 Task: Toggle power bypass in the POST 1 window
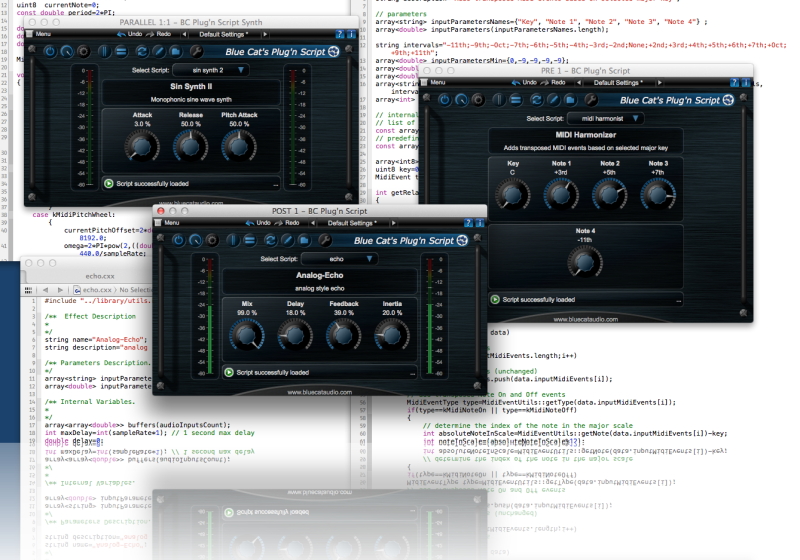click(x=179, y=240)
